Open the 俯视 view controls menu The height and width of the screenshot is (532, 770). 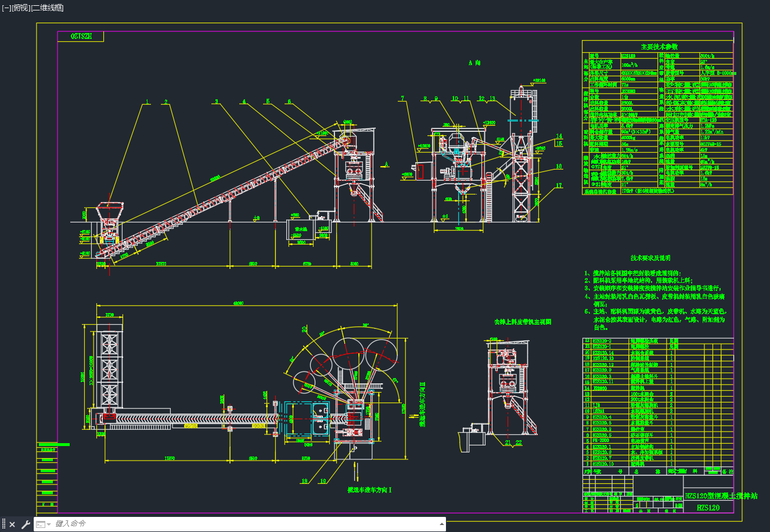click(20, 8)
